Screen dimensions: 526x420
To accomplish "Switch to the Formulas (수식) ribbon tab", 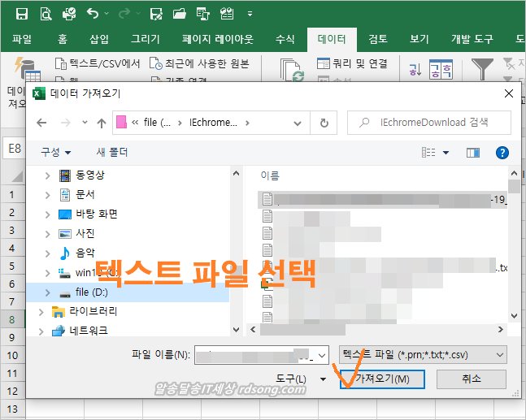I will pos(285,38).
